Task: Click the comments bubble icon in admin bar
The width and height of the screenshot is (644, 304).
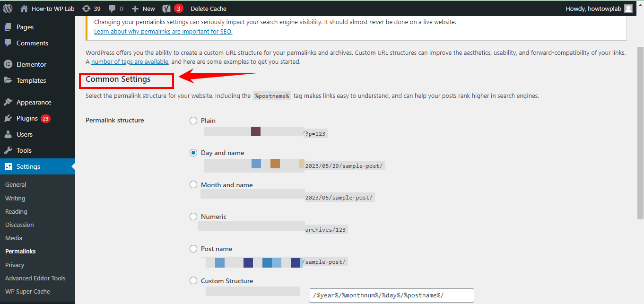Action: pos(112,9)
